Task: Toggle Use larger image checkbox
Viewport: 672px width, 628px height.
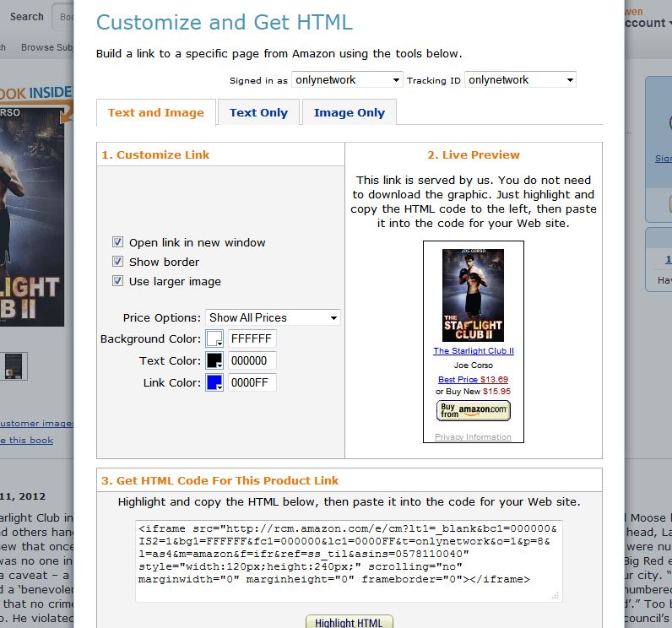Action: click(117, 281)
